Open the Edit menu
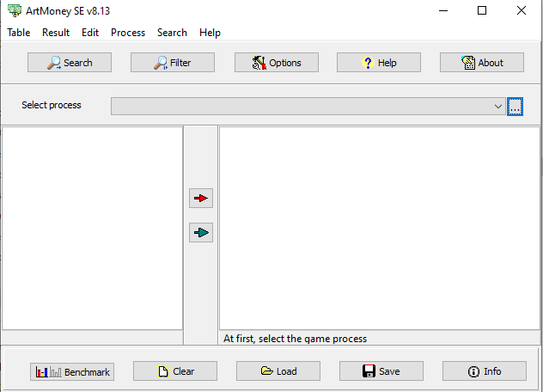This screenshot has width=543, height=392. click(90, 33)
